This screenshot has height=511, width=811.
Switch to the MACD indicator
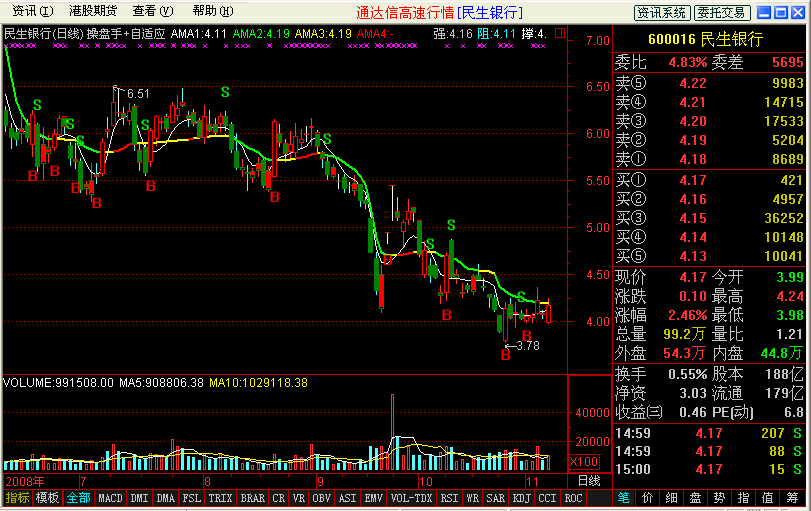pos(110,498)
